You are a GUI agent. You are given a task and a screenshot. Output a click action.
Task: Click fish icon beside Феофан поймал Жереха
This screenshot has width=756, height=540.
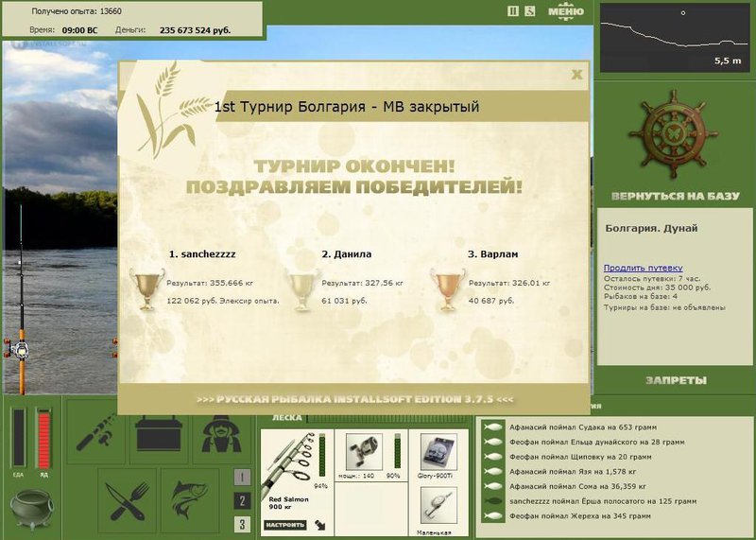(x=492, y=515)
